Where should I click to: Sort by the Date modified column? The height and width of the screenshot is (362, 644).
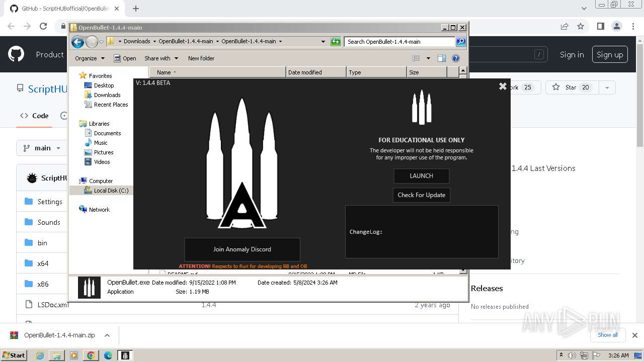(316, 72)
